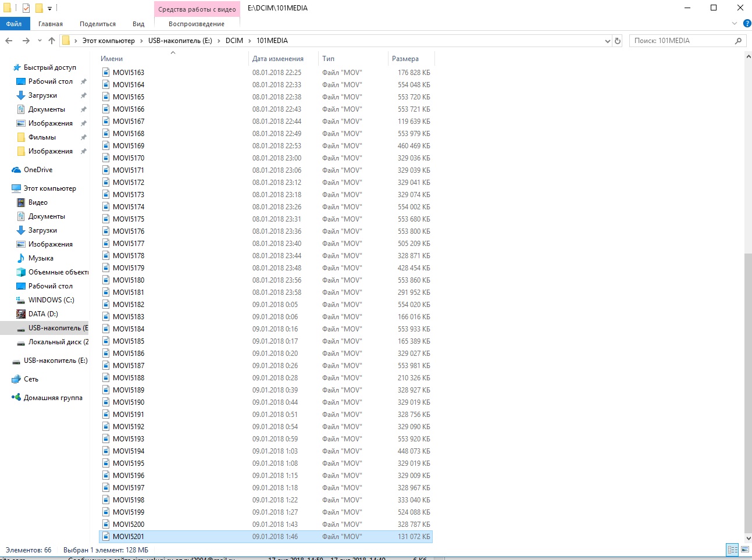Click DCIM in the breadcrumb path

234,41
